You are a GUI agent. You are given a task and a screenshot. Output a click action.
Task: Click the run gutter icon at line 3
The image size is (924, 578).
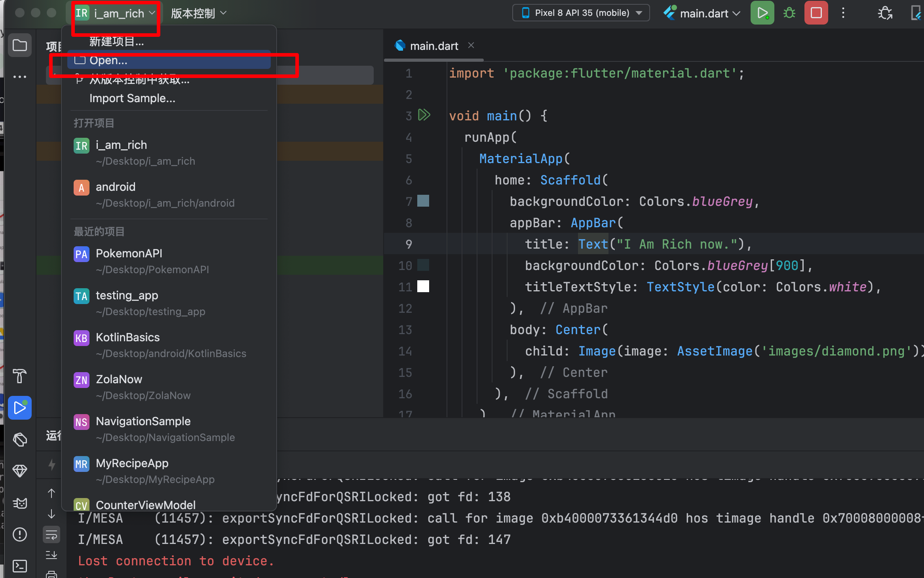coord(424,115)
